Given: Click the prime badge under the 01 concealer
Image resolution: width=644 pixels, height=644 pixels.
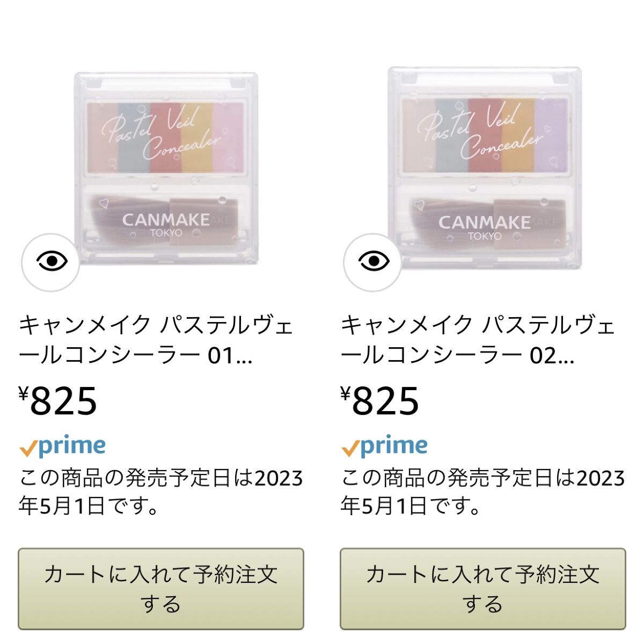Looking at the screenshot, I should tap(62, 447).
